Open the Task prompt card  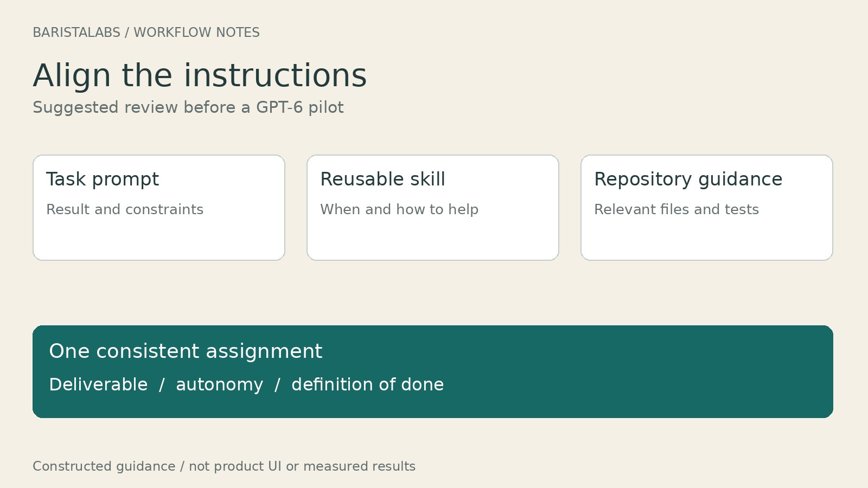coord(159,208)
